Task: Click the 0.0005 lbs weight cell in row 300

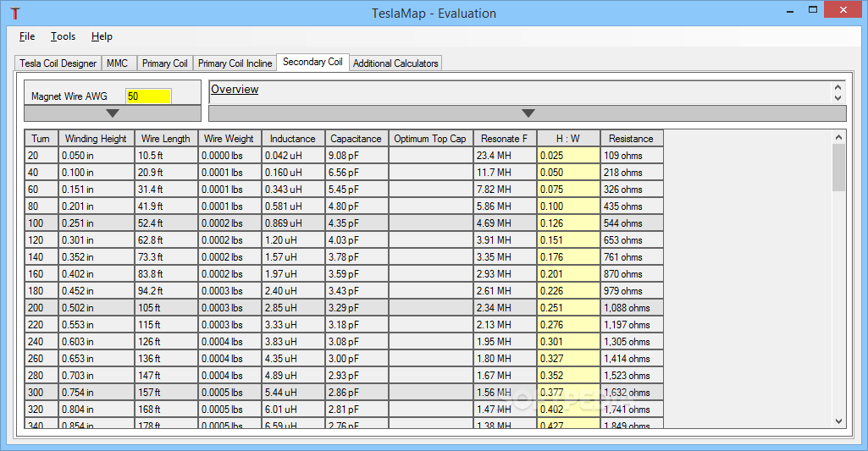Action: click(x=229, y=393)
